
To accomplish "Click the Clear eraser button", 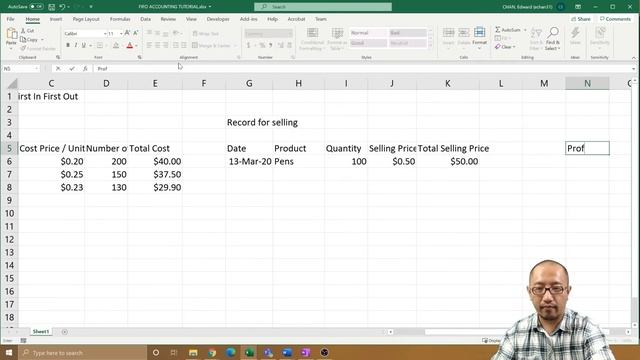I will (504, 47).
